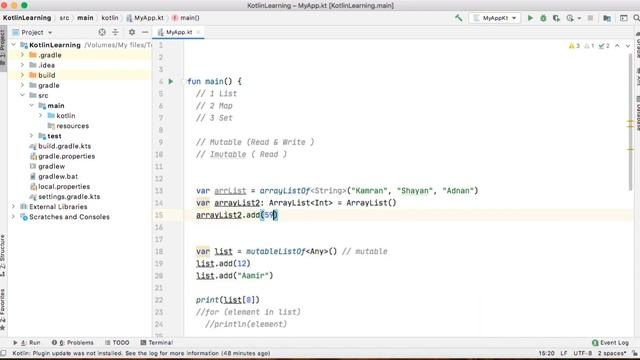The image size is (640, 360).
Task: Expand the .idea folder
Action: pos(22,65)
